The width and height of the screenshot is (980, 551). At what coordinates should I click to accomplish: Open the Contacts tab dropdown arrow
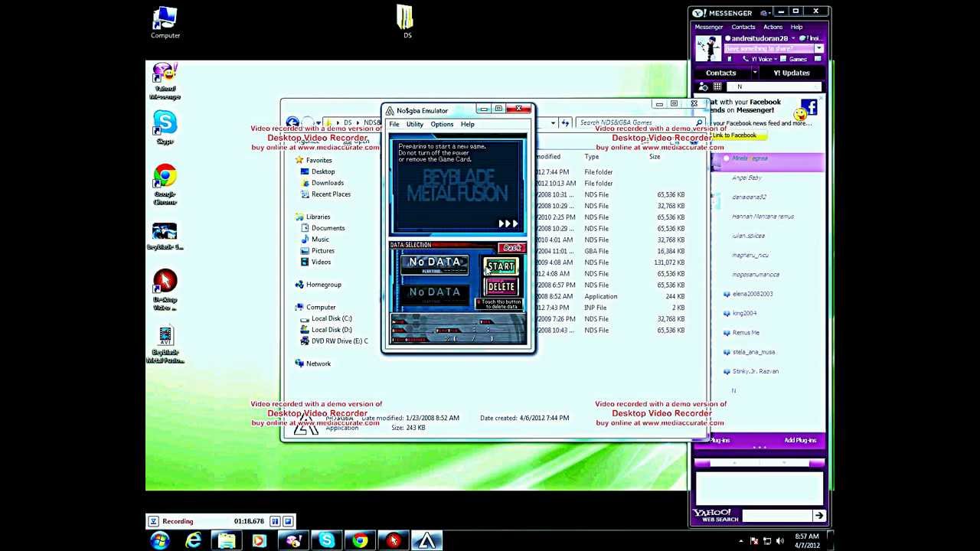point(754,73)
